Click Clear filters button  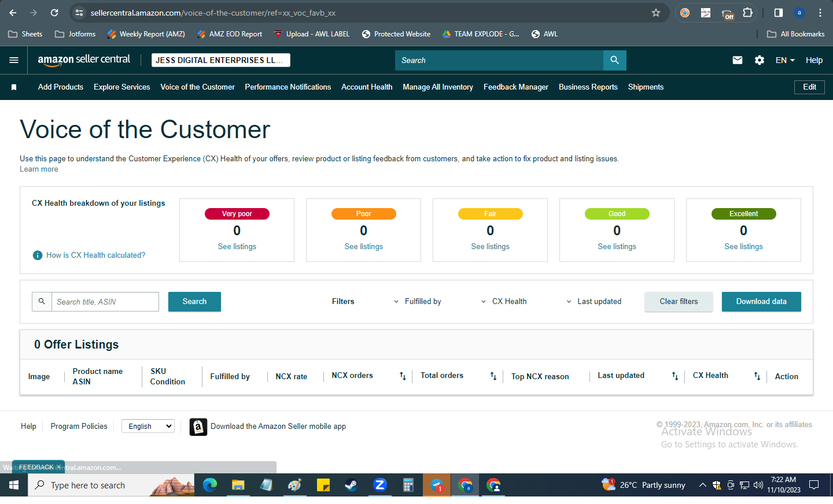tap(679, 302)
